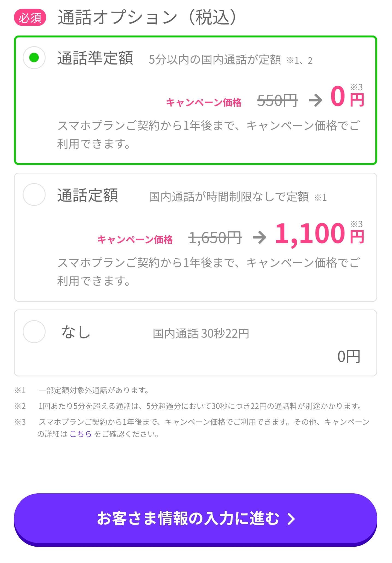Click the 通話定額 option title
The image size is (392, 563).
click(87, 195)
